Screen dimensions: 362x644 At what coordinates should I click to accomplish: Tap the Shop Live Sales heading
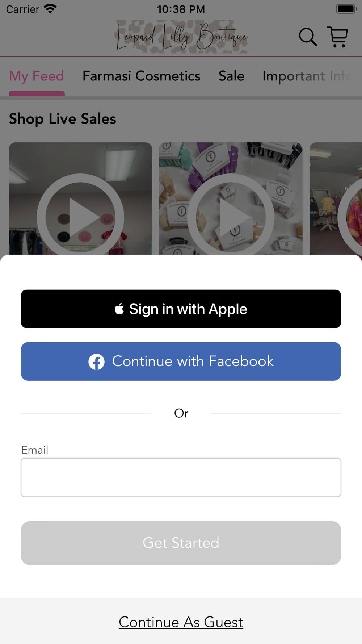(x=62, y=119)
